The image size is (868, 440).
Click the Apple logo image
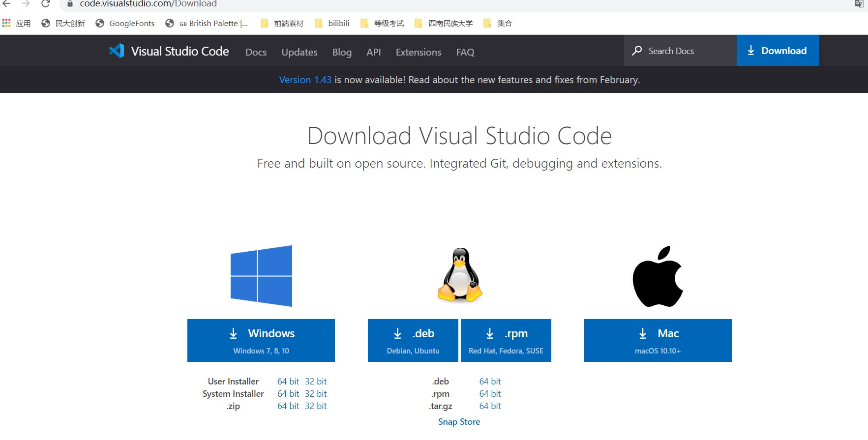coord(658,276)
